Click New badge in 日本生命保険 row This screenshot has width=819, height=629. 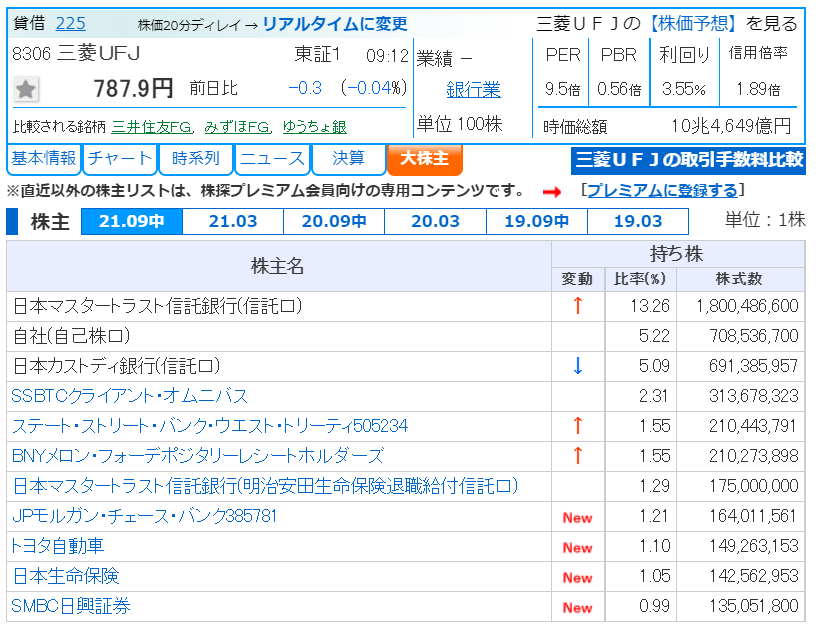coord(577,578)
